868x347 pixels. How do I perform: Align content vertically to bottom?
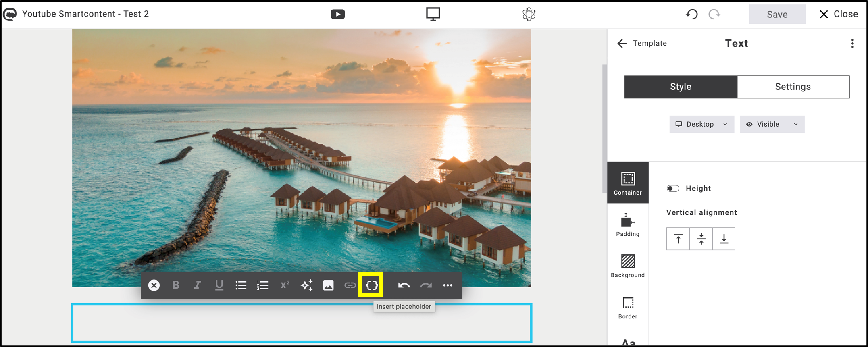point(724,239)
